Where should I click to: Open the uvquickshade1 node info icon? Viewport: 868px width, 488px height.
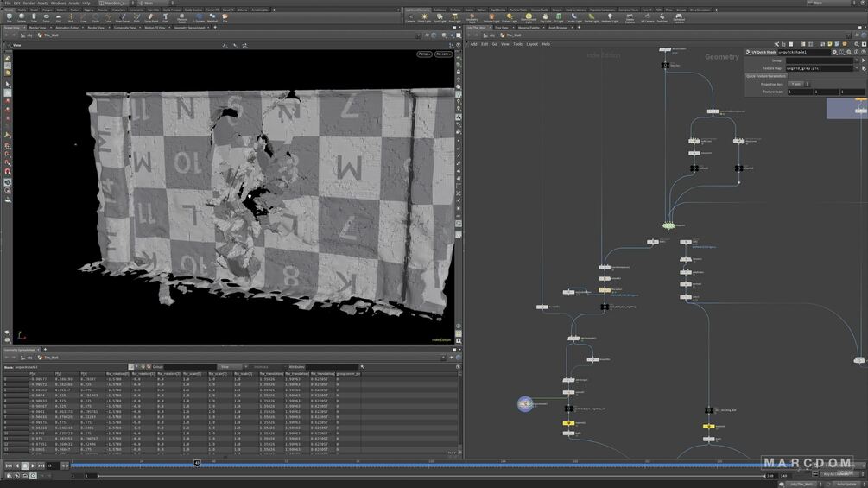click(856, 52)
